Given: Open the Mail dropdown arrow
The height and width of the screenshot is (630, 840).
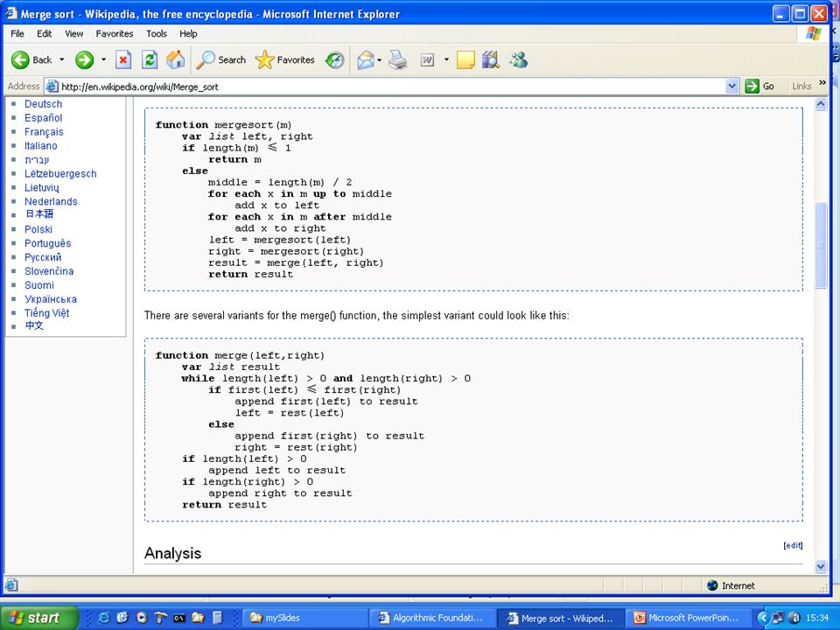Looking at the screenshot, I should (x=379, y=59).
